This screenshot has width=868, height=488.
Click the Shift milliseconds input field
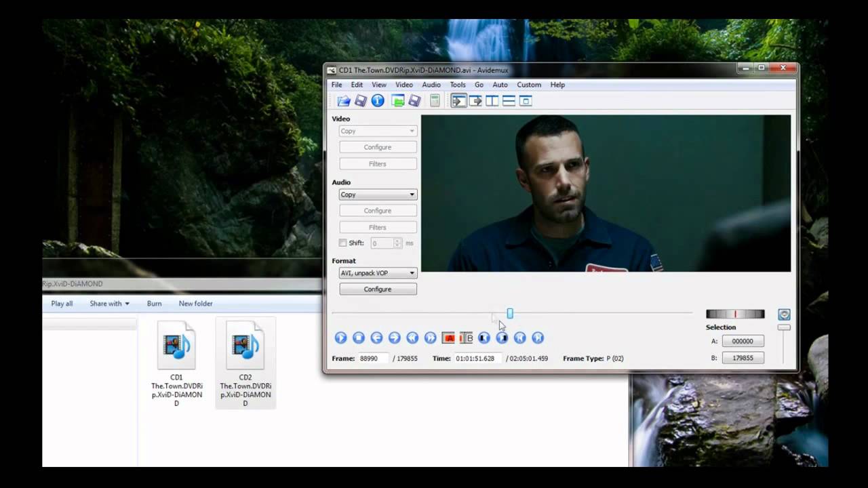[382, 243]
